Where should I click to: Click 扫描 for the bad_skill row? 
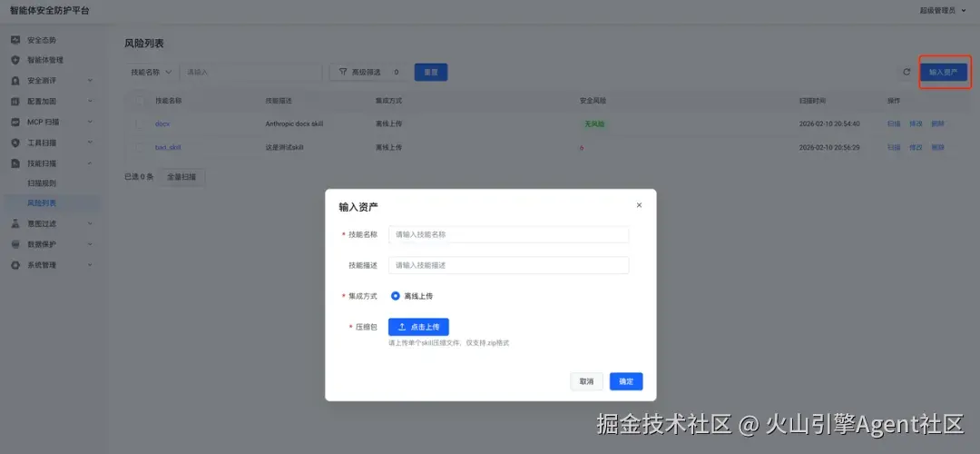pyautogui.click(x=894, y=148)
